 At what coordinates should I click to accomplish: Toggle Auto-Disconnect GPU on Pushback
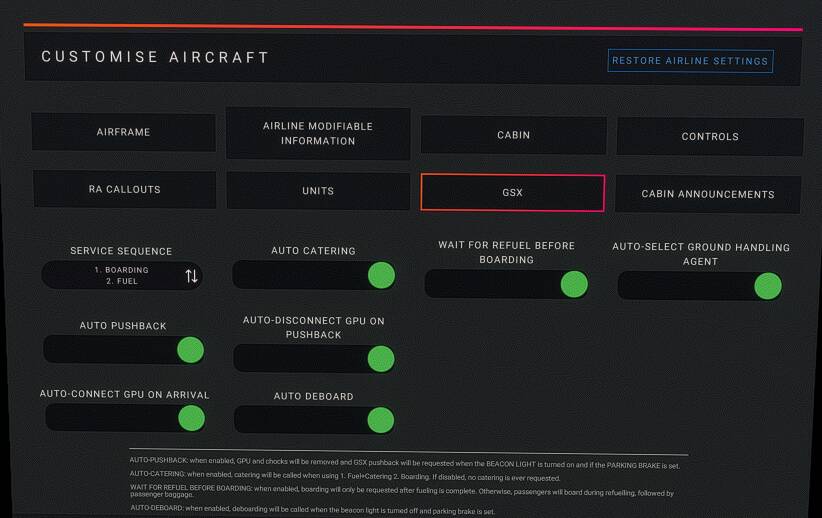(x=380, y=358)
